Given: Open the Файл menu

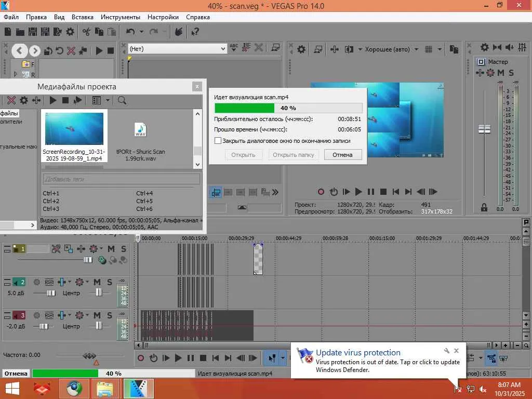Looking at the screenshot, I should 11,17.
